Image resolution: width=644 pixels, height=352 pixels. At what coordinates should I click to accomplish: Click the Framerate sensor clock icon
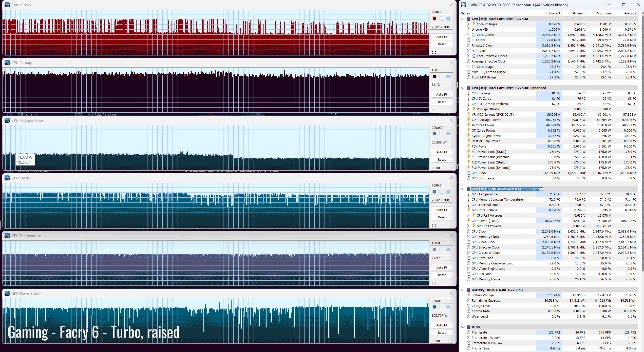pos(469,333)
